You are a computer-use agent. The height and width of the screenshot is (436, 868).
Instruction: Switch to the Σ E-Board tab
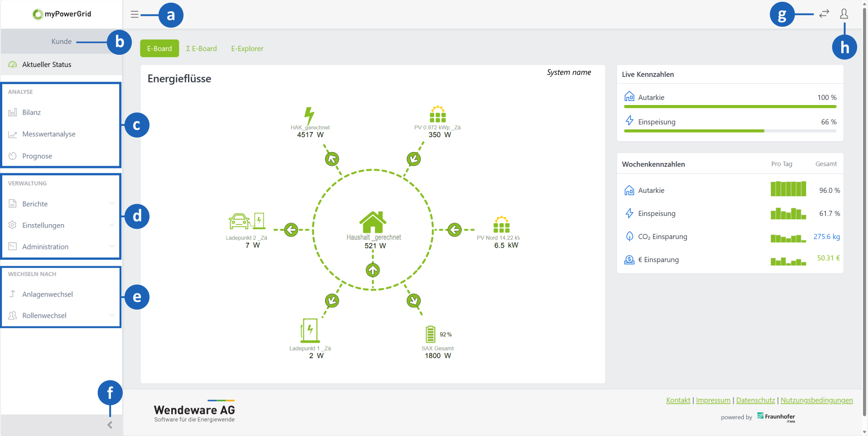[201, 48]
